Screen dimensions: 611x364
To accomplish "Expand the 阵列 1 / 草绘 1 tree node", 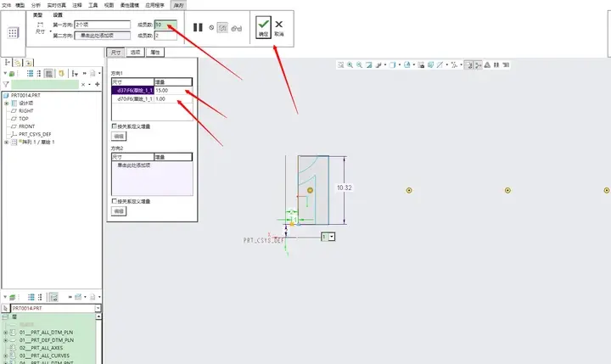I will pyautogui.click(x=6, y=143).
